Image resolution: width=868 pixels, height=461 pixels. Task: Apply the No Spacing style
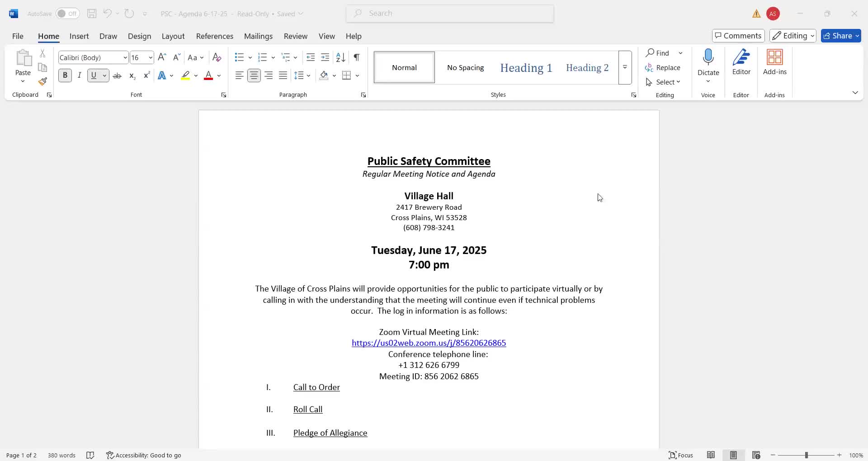tap(466, 67)
